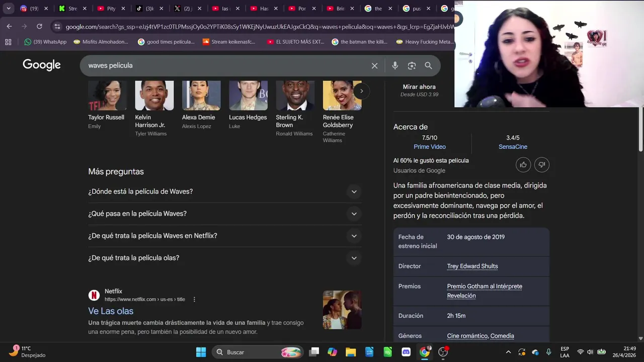Switch to the Kick 'Stre' tab
Viewport: 644px width, 362px height.
tap(72, 9)
